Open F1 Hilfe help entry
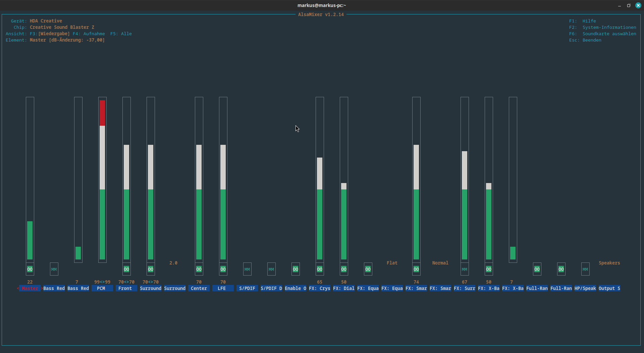Viewport: 644px width, 353px height. point(583,21)
